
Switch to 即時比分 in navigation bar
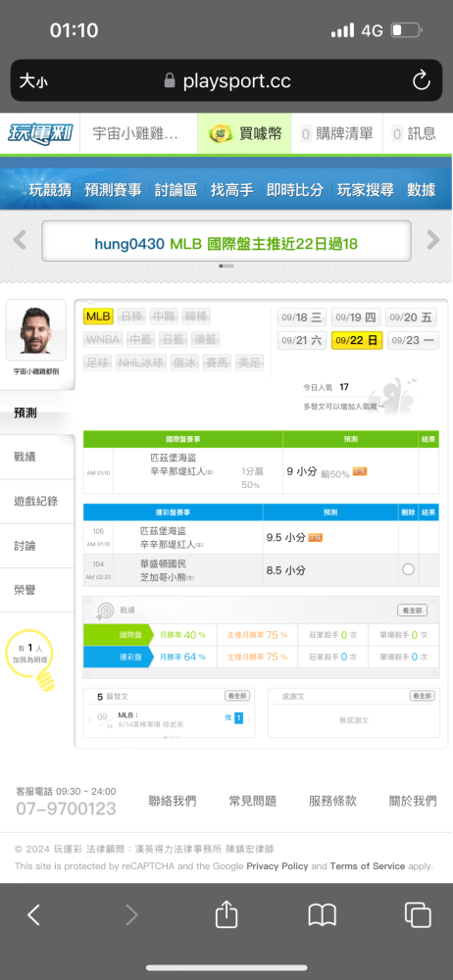(295, 190)
